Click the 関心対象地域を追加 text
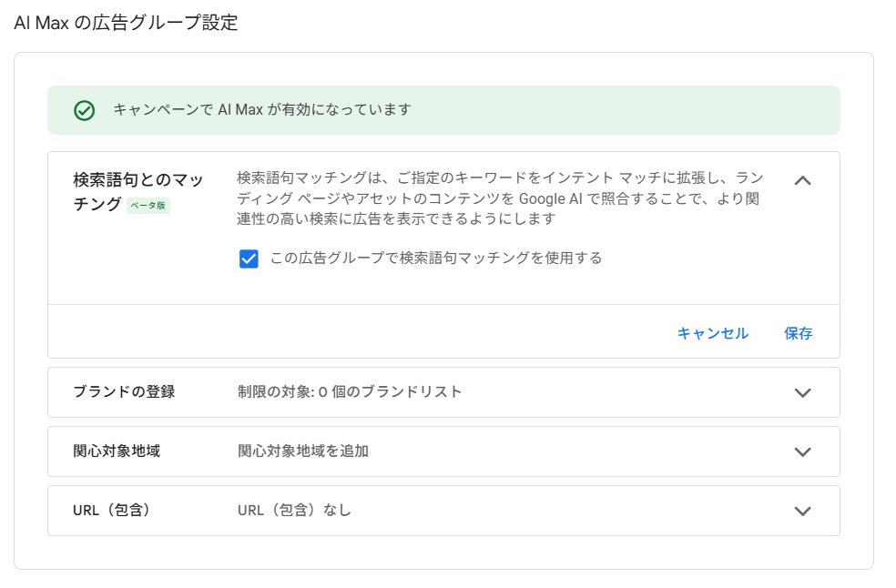 tap(303, 451)
